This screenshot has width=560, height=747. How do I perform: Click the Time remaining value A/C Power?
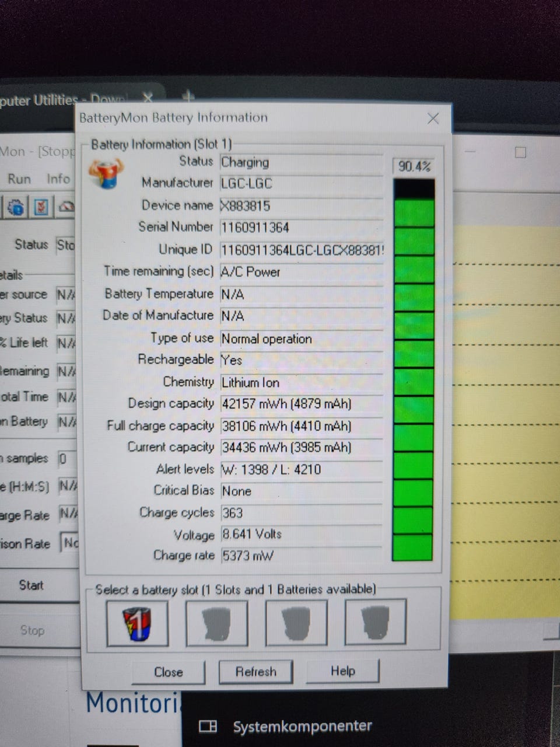(301, 272)
